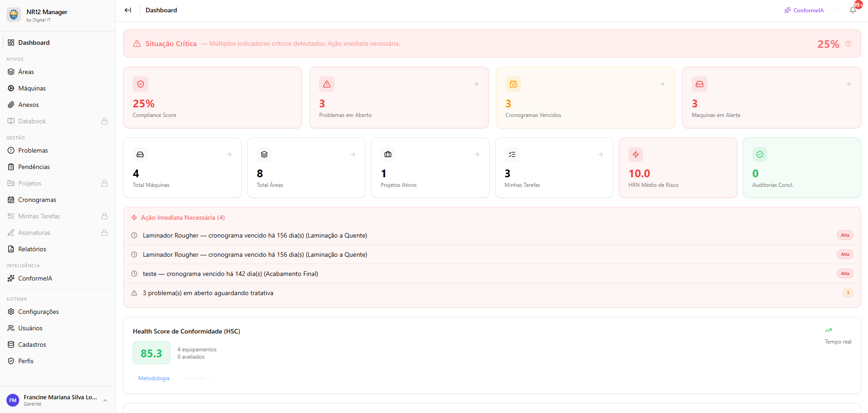Screen dimensions: 868x413
Task: Open Problemas in the sidebar
Action: (58, 150)
